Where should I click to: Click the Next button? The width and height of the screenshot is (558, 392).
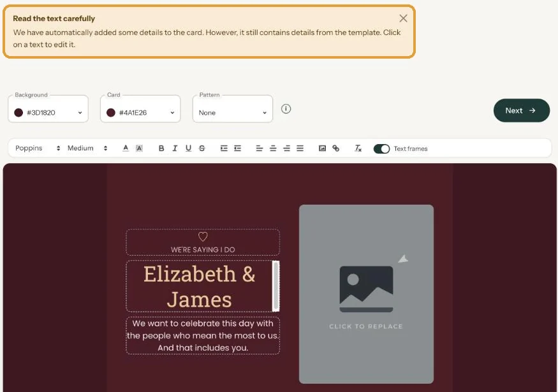522,111
